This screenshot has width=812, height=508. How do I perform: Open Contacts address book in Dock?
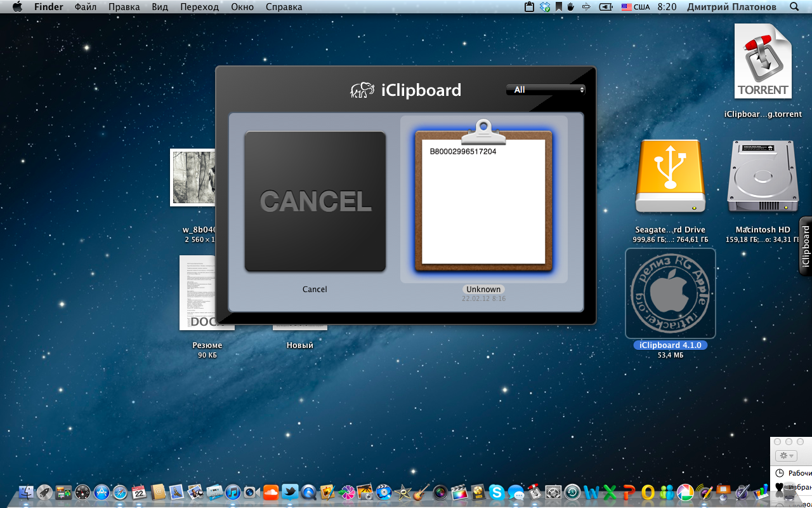coord(158,492)
